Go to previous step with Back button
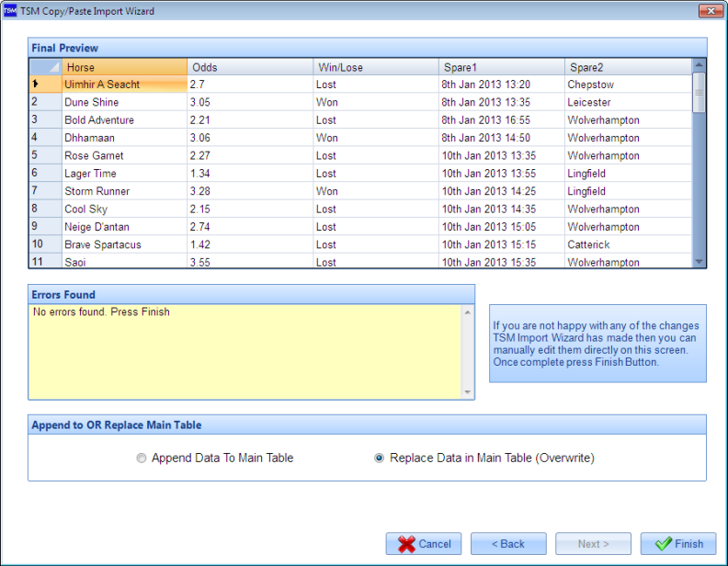Image resolution: width=728 pixels, height=566 pixels. tap(508, 544)
